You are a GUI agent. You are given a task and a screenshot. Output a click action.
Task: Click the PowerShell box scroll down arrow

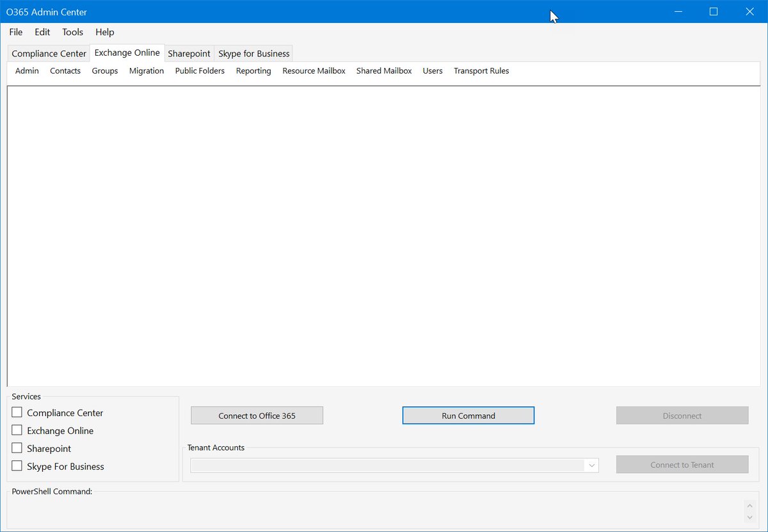pyautogui.click(x=750, y=517)
